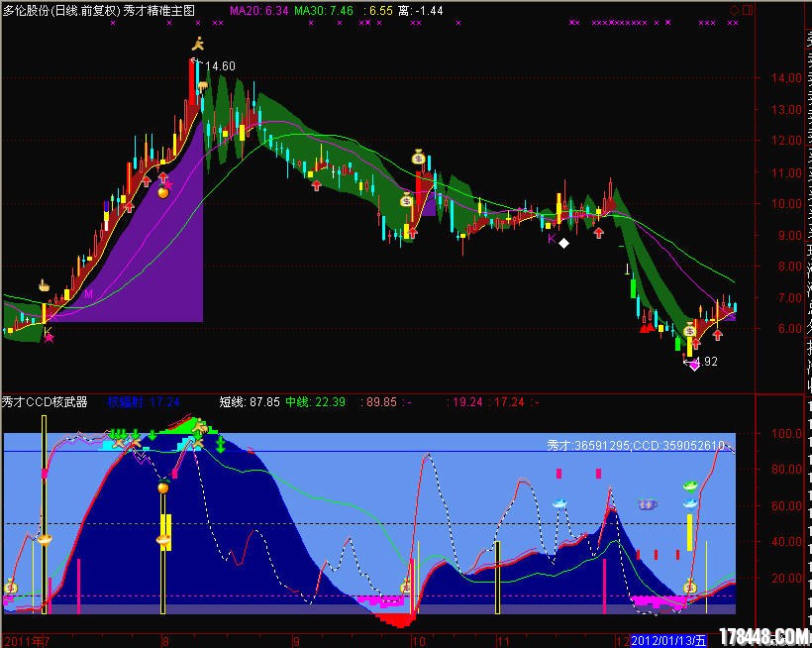The height and width of the screenshot is (648, 812).
Task: Click the 100.0 CCD axis label
Action: (x=787, y=434)
